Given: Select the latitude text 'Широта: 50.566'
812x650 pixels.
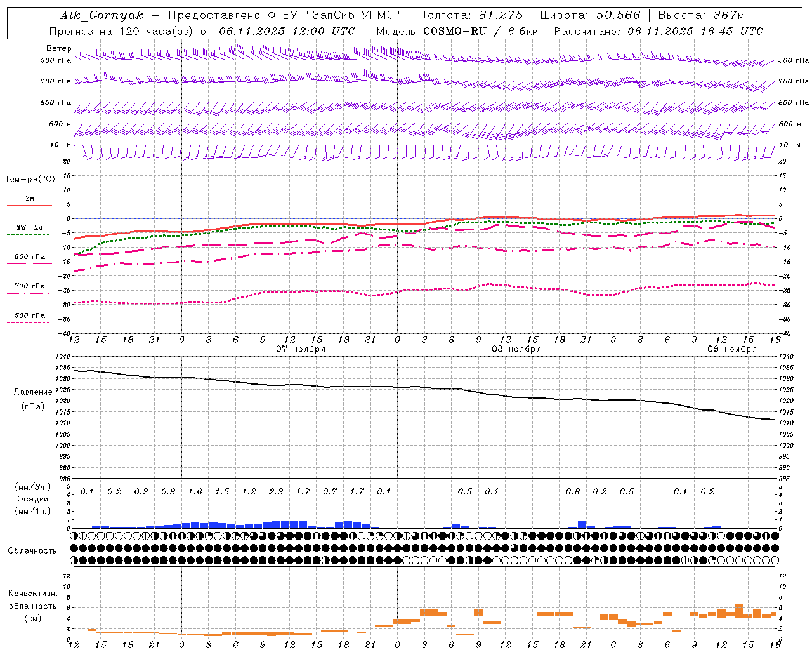Looking at the screenshot, I should tap(590, 15).
